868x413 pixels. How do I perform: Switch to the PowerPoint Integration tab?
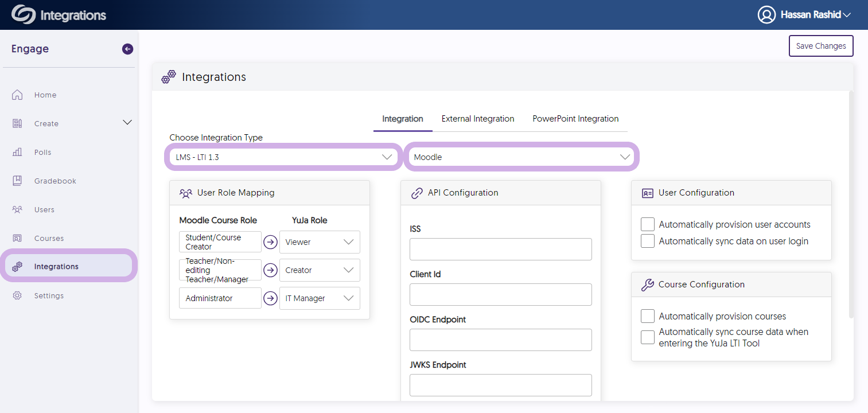click(575, 119)
